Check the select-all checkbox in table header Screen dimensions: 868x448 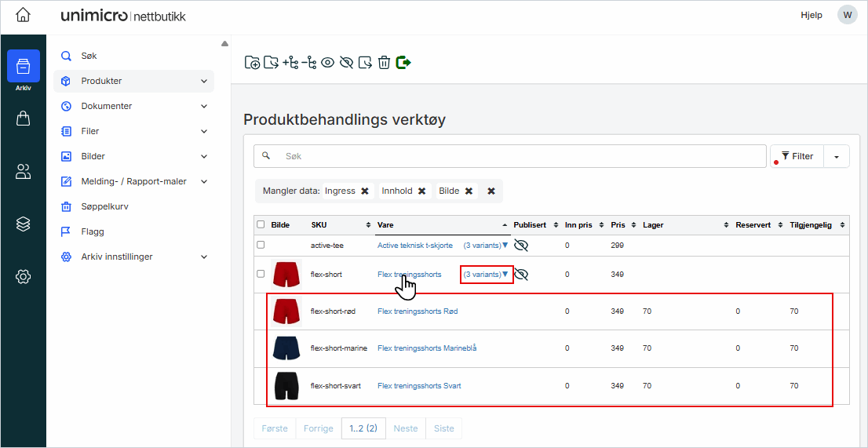pyautogui.click(x=261, y=224)
